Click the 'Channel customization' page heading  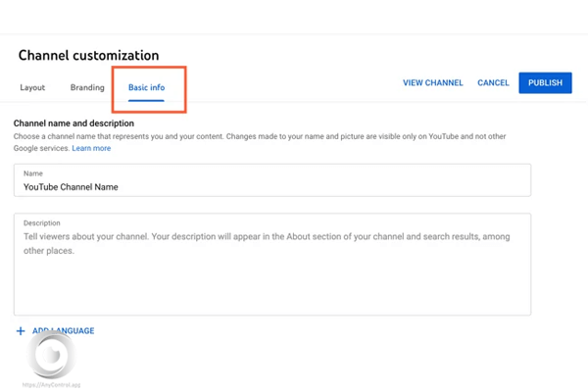[88, 56]
